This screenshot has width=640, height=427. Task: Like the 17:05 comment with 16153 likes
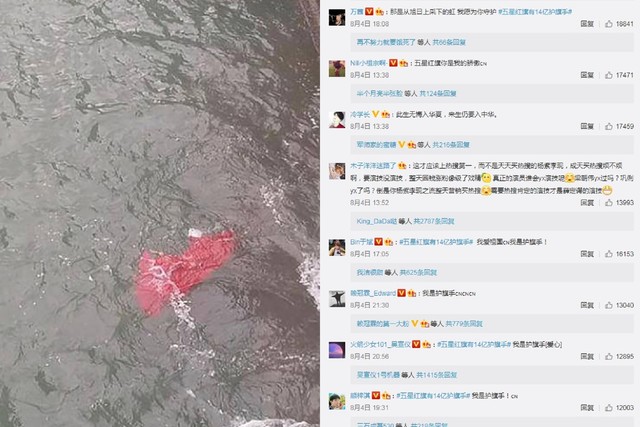click(x=609, y=254)
